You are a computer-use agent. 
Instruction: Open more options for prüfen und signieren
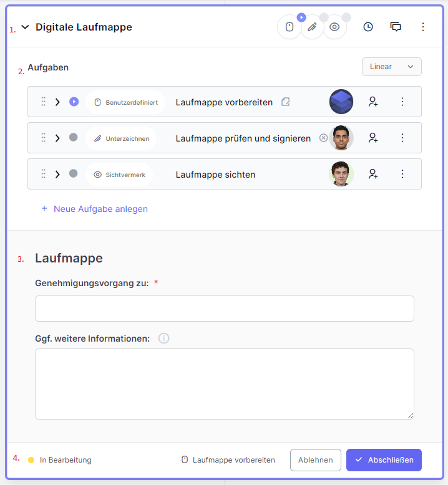[x=402, y=138]
